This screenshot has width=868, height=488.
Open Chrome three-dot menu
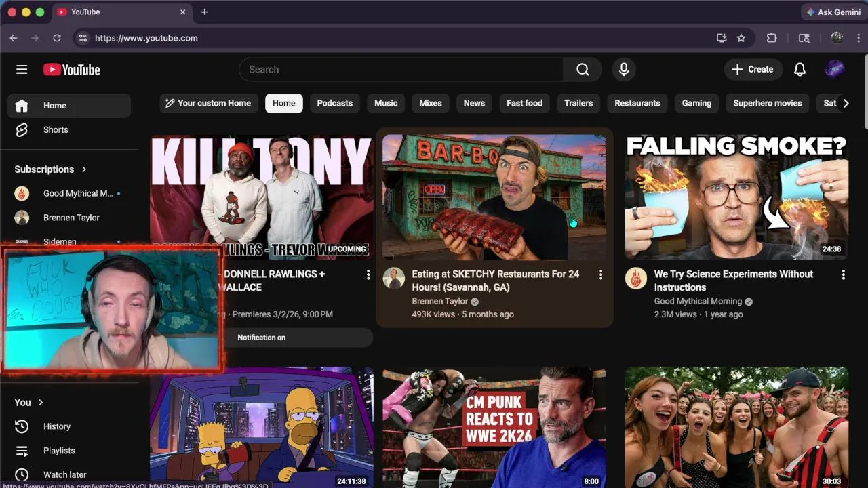859,38
